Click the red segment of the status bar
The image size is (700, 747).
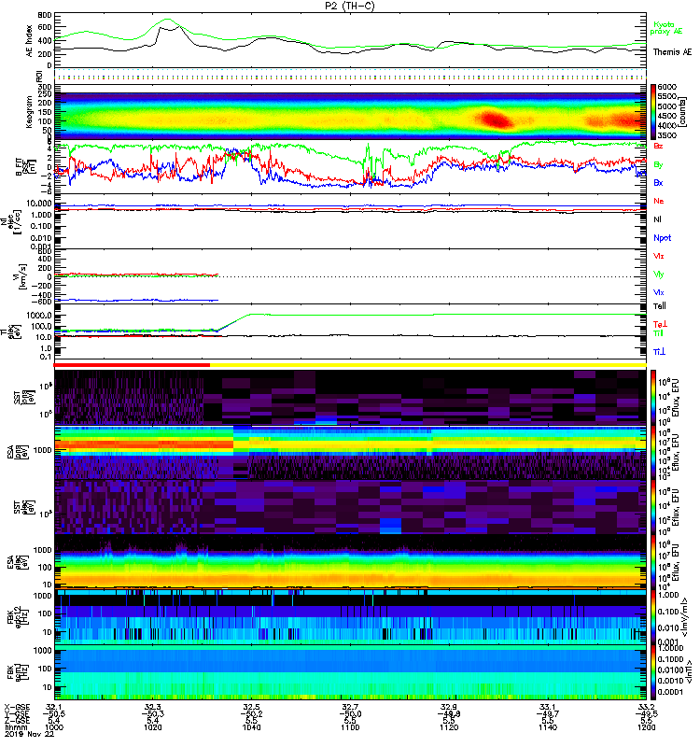132,365
